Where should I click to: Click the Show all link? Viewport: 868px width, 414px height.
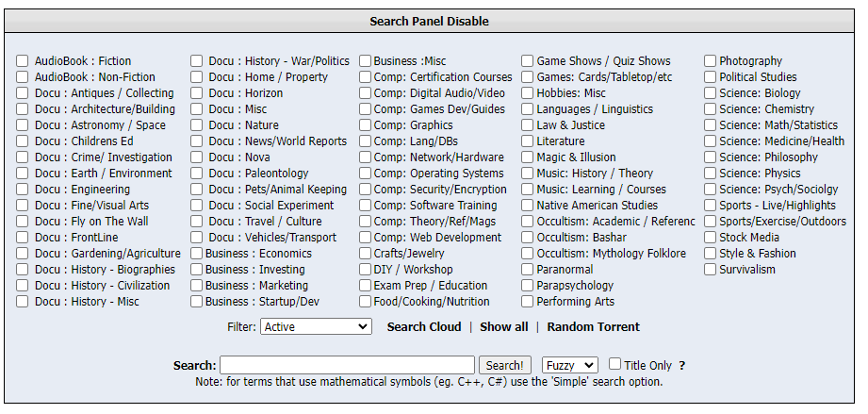[x=504, y=327]
